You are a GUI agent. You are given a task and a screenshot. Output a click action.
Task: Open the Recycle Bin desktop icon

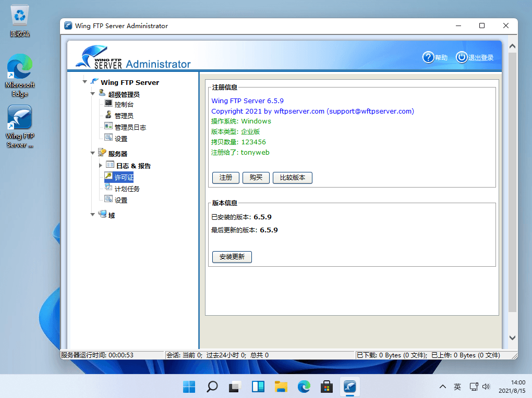pyautogui.click(x=20, y=21)
